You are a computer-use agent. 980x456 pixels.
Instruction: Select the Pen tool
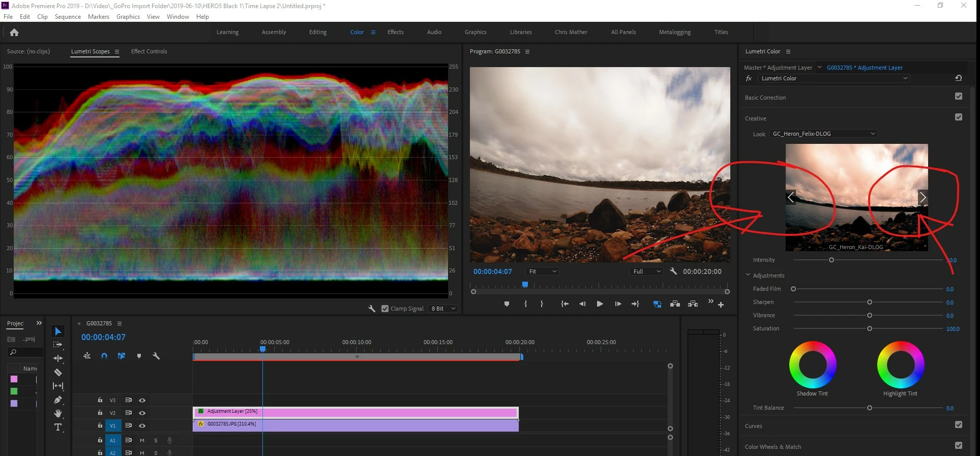(58, 400)
